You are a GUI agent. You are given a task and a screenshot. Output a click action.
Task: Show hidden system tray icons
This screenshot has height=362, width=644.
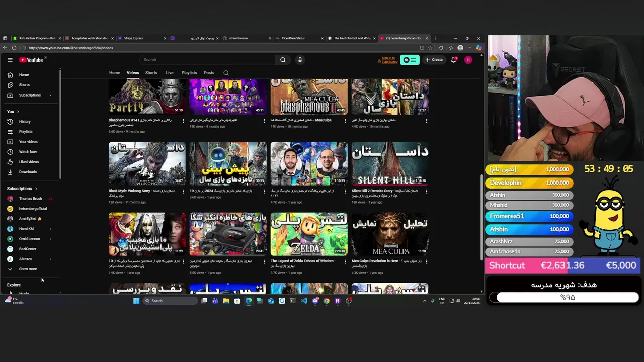tap(424, 301)
